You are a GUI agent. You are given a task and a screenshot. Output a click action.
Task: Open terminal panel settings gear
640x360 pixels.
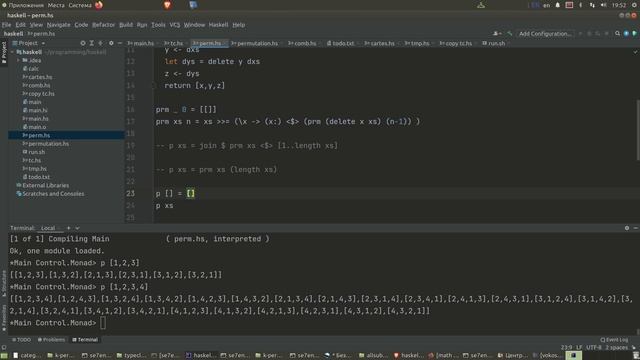tap(627, 228)
